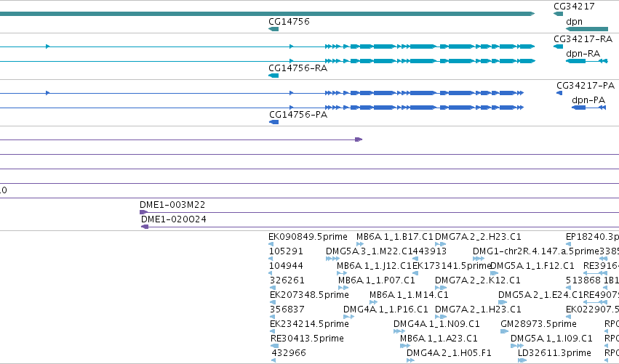Select EST 326261
619x364 pixels.
[287, 280]
